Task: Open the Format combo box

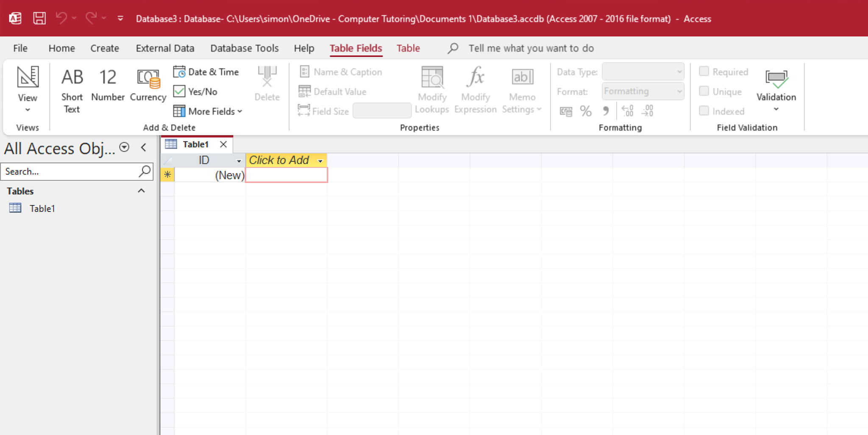Action: click(643, 91)
